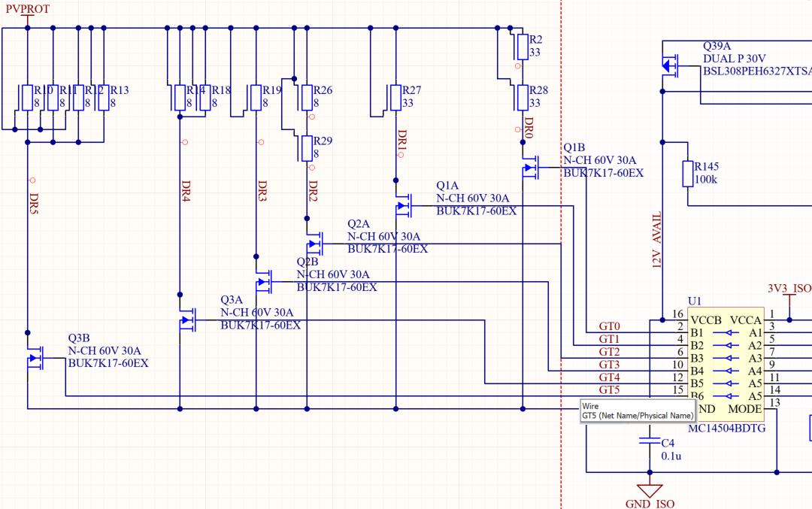This screenshot has width=812, height=509.
Task: Click the 0.1u value of C4
Action: 671,456
